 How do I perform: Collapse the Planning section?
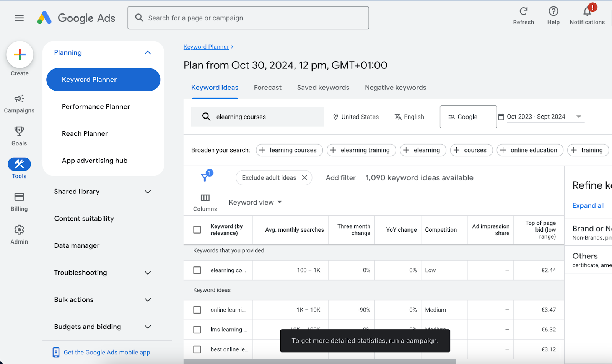pos(148,53)
